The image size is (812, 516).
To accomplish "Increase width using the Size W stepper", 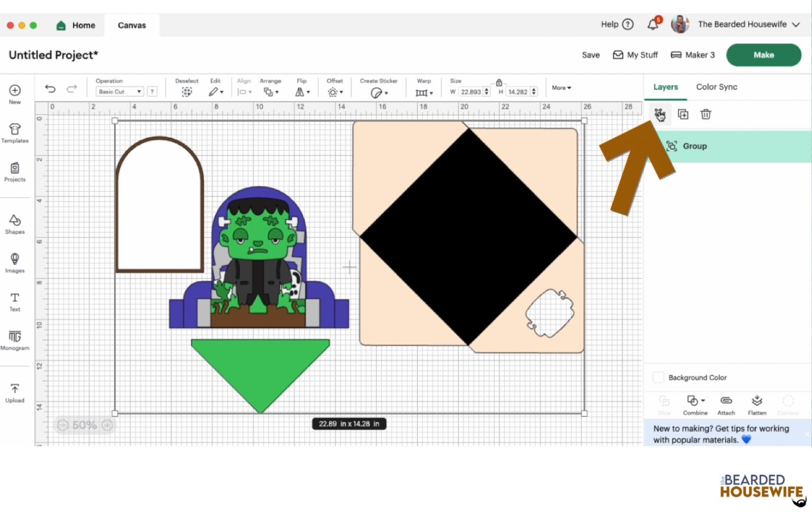I will (485, 89).
